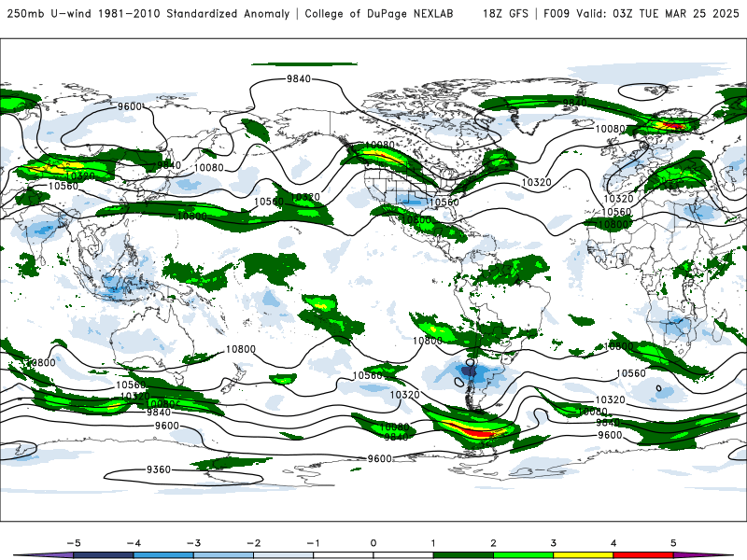Image resolution: width=747 pixels, height=560 pixels.
Task: Click the '-3' colorbar label
Action: point(193,543)
